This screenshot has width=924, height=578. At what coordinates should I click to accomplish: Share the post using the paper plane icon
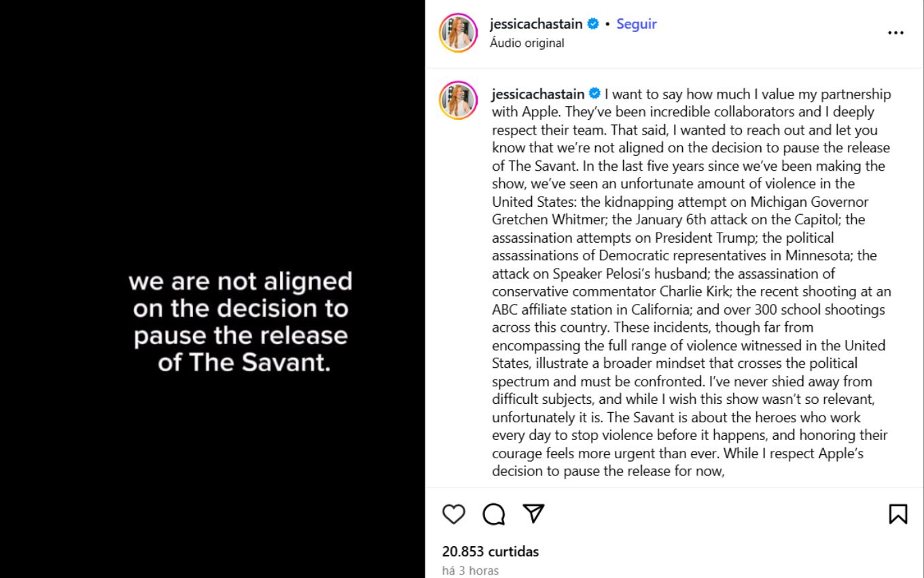coord(534,513)
